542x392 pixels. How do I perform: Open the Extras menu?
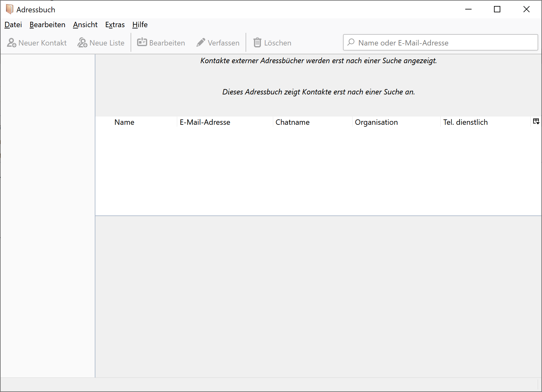115,25
